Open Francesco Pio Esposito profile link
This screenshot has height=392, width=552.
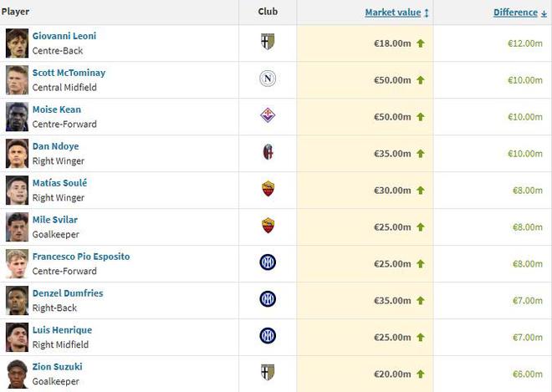[81, 257]
